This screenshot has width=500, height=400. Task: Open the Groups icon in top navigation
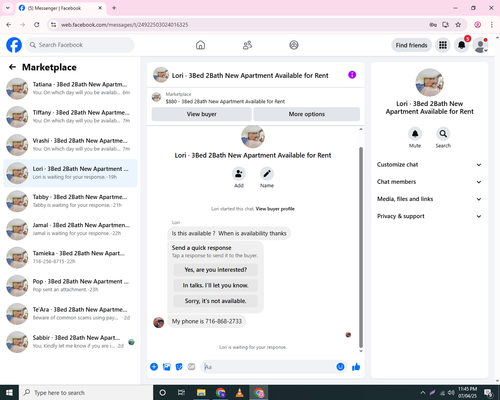[x=294, y=45]
